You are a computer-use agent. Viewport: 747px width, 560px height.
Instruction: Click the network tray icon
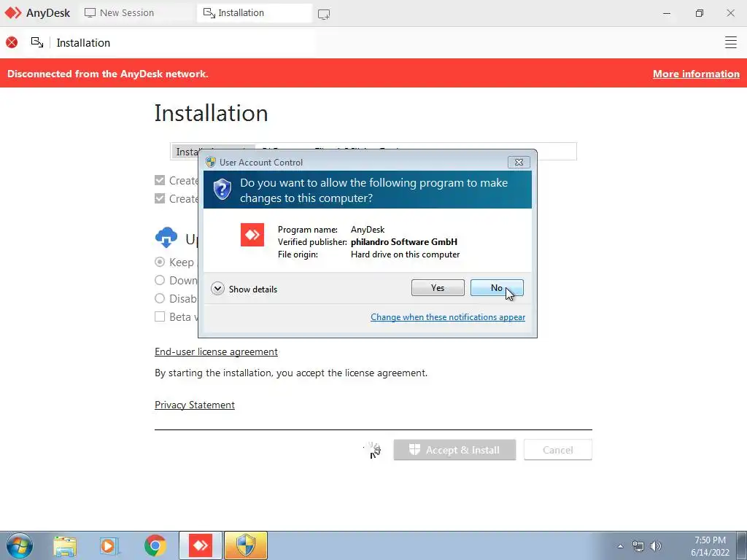(x=638, y=546)
